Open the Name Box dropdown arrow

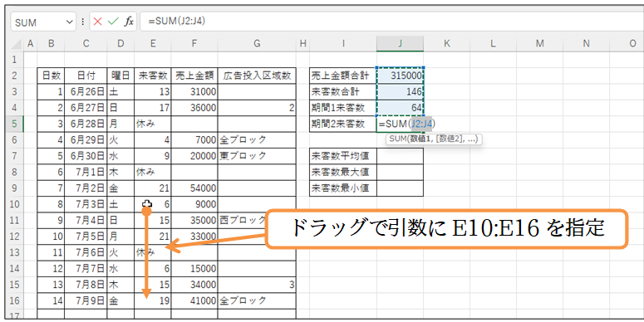(x=69, y=22)
